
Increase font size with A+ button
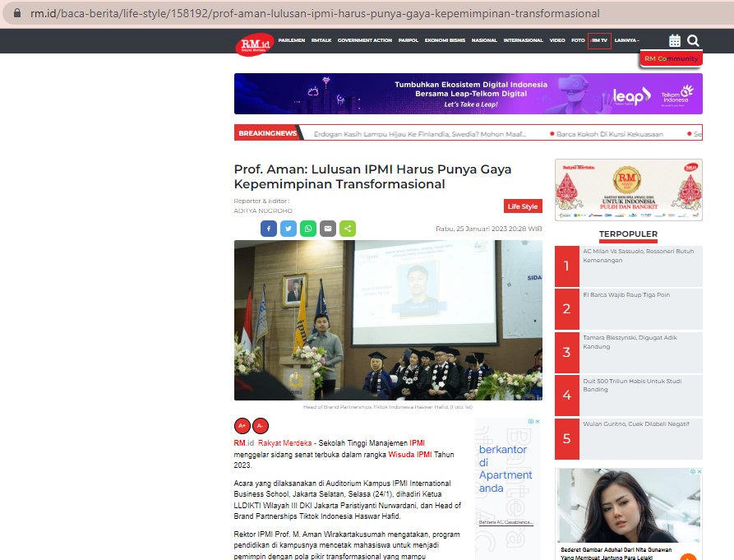242,426
